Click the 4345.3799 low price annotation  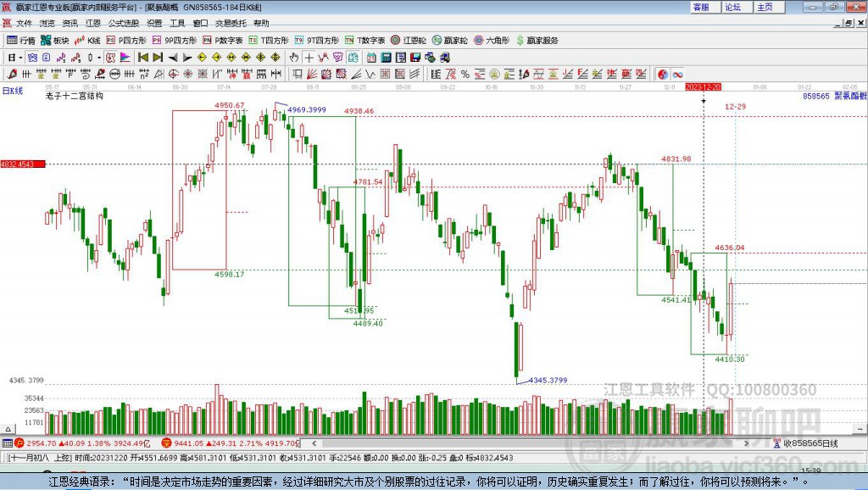[x=548, y=380]
